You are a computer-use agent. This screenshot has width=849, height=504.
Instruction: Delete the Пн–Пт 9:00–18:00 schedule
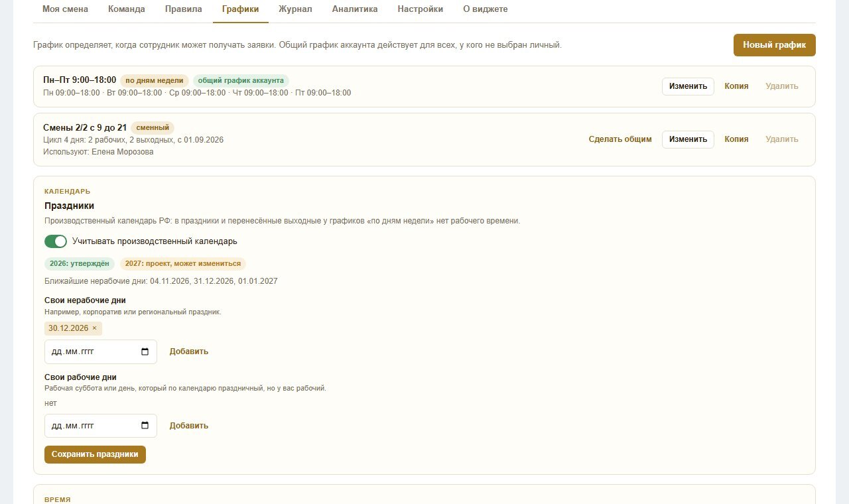coord(782,86)
